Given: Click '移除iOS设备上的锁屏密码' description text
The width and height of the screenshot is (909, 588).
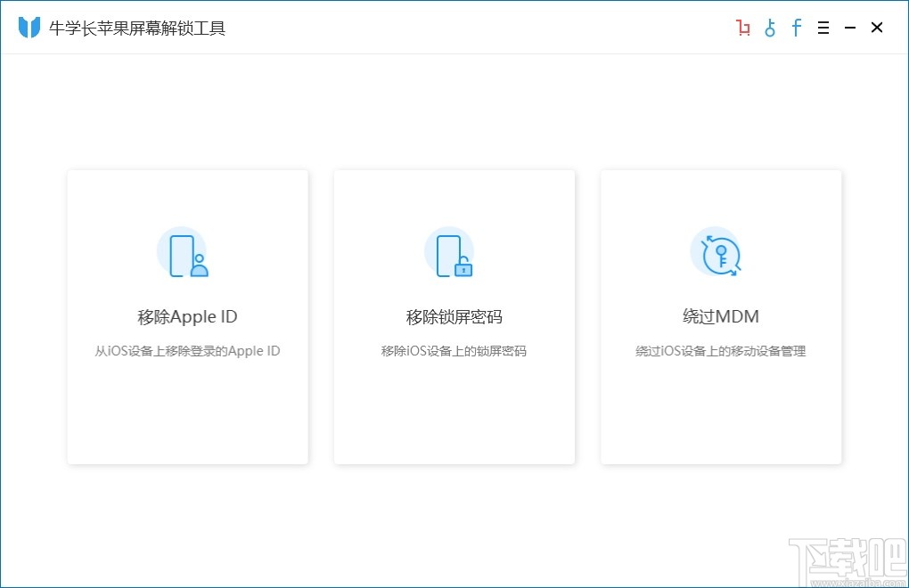Looking at the screenshot, I should click(x=454, y=351).
